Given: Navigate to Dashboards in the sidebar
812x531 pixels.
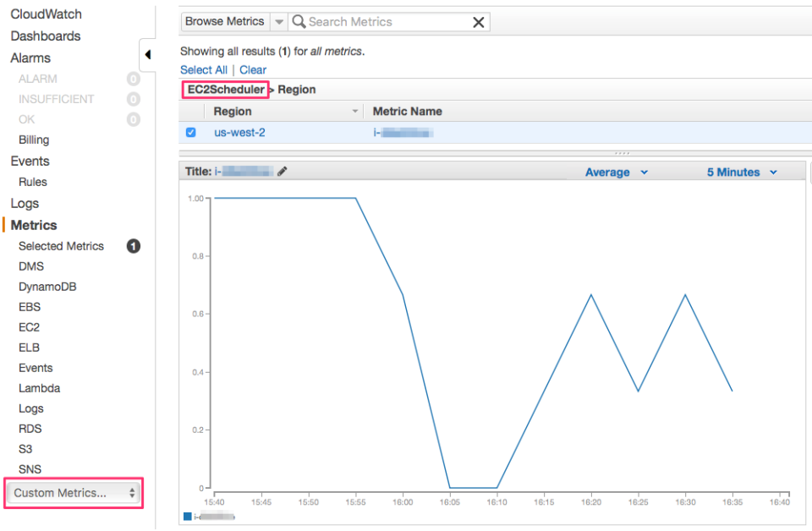Looking at the screenshot, I should [45, 36].
